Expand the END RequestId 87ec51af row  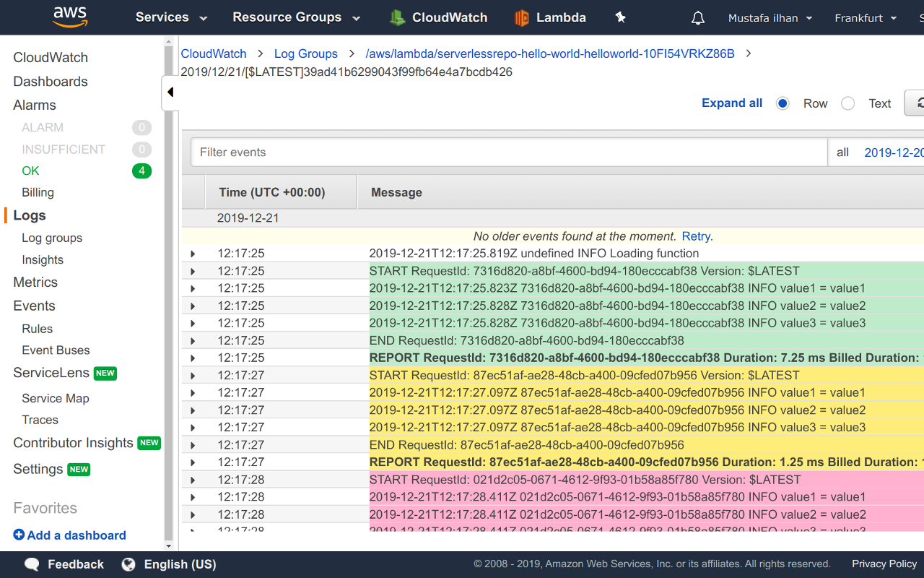pyautogui.click(x=193, y=445)
